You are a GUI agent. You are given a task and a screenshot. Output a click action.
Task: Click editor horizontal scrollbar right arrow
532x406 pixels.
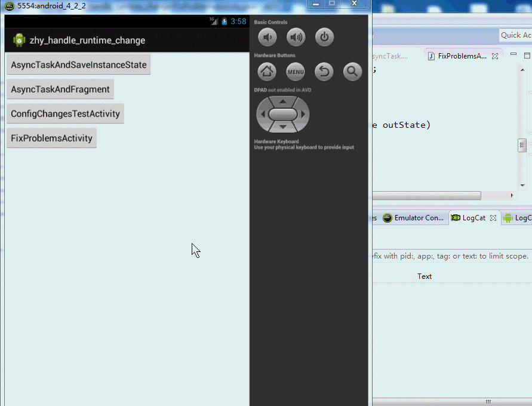point(512,195)
